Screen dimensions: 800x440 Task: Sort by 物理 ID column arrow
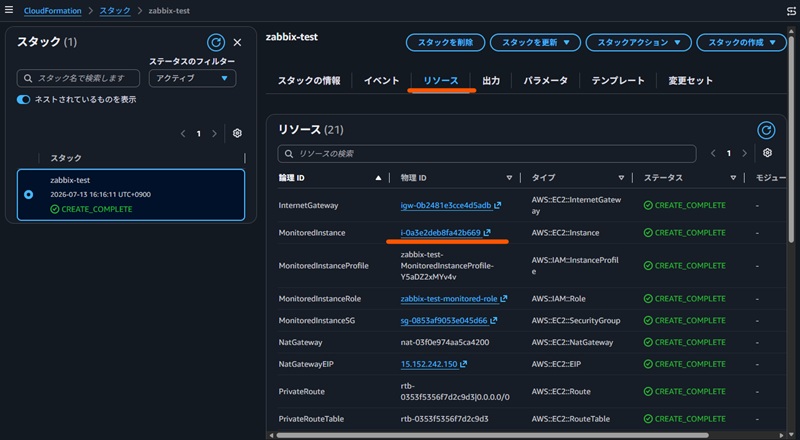509,178
